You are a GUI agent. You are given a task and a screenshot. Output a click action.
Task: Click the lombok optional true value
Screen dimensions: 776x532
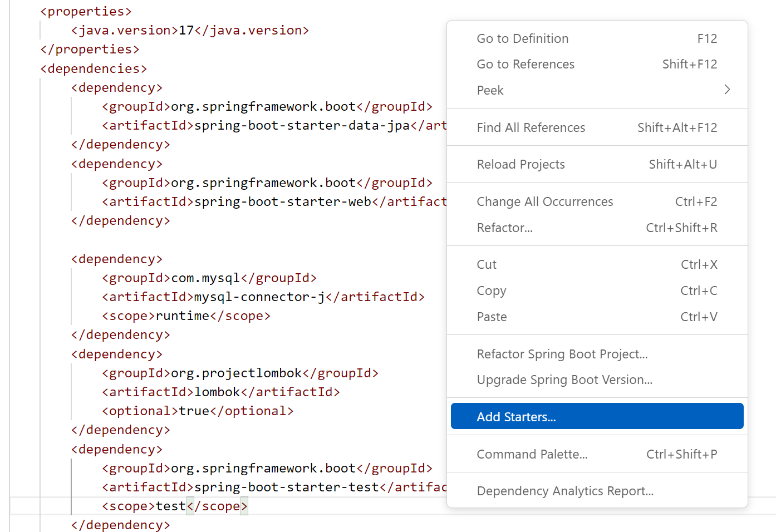pyautogui.click(x=194, y=411)
